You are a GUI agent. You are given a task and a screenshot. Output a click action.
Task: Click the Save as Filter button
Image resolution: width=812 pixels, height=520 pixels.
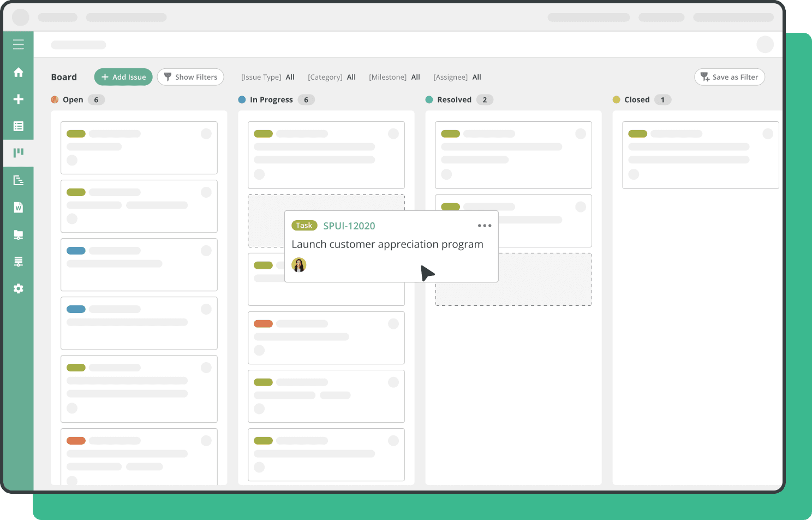(x=730, y=77)
